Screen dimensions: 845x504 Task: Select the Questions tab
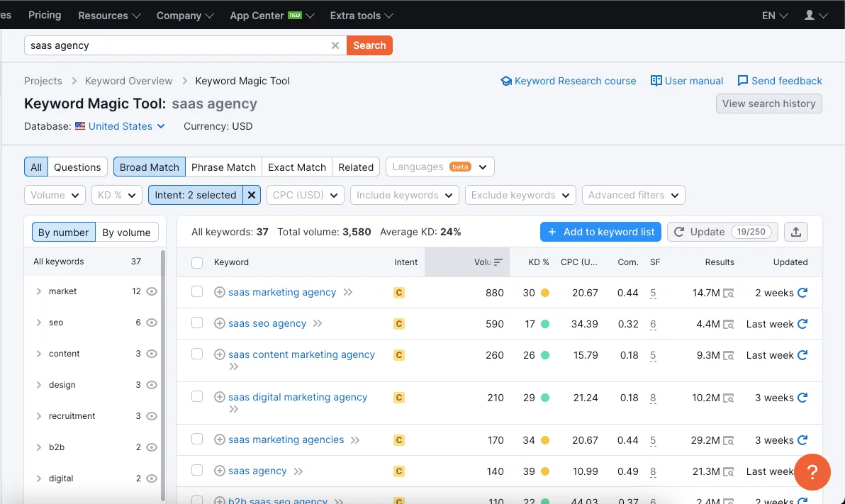pyautogui.click(x=77, y=167)
